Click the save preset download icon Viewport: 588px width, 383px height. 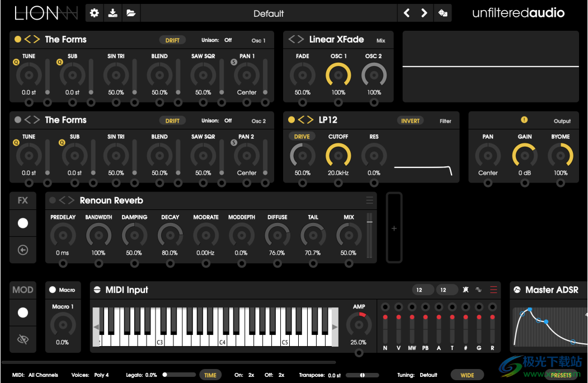pos(112,13)
